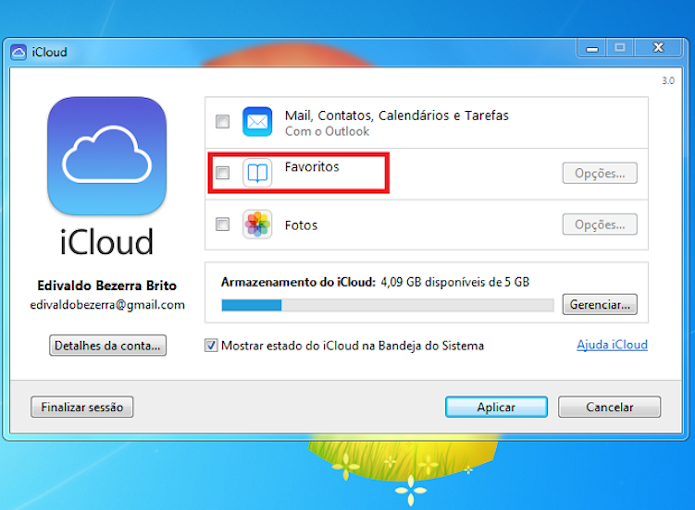The image size is (695, 510).
Task: Check the Favoritos checkbox
Action: coord(223,173)
